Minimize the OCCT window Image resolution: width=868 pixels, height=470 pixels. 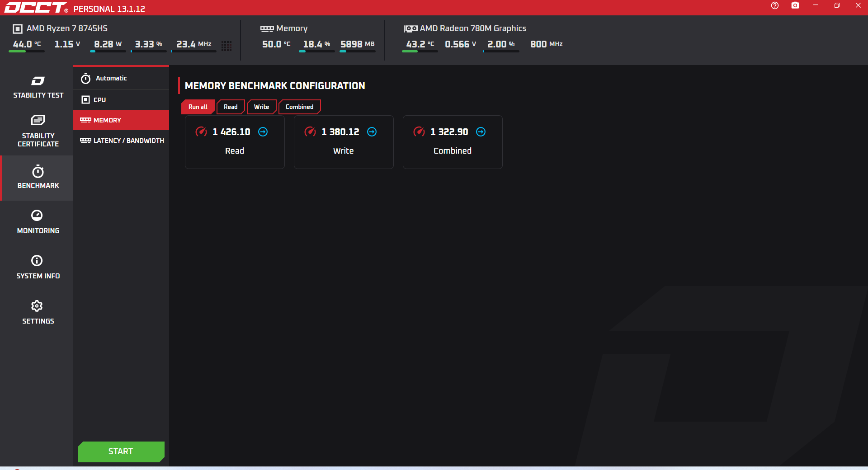(816, 5)
